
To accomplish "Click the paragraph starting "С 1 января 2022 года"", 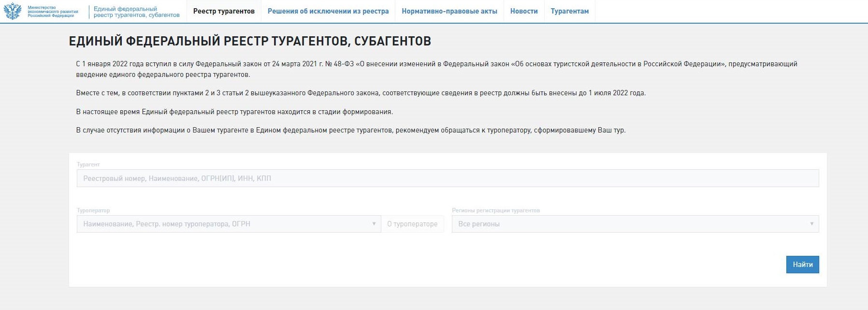I will (x=436, y=69).
